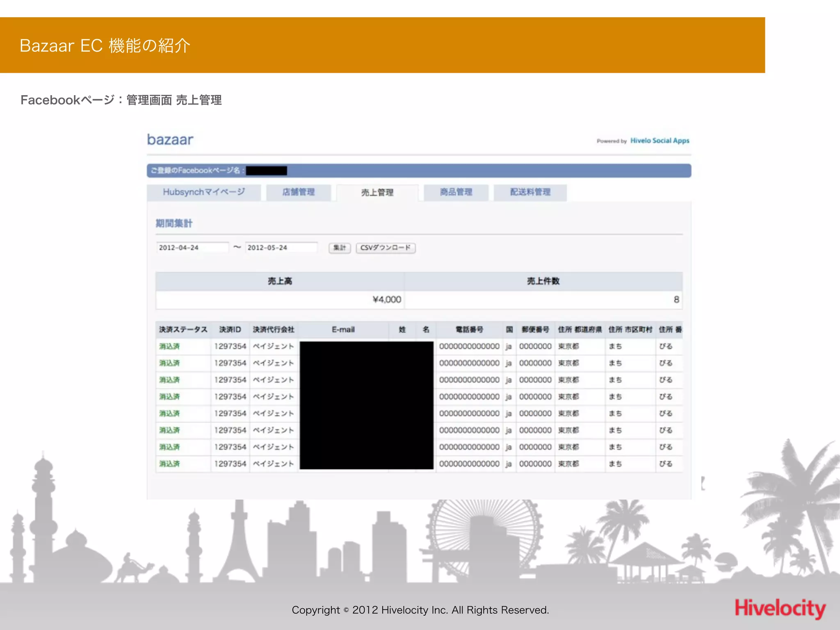Open the Hubsynchマイページ tab
Screen dimensions: 840x630
click(x=204, y=192)
